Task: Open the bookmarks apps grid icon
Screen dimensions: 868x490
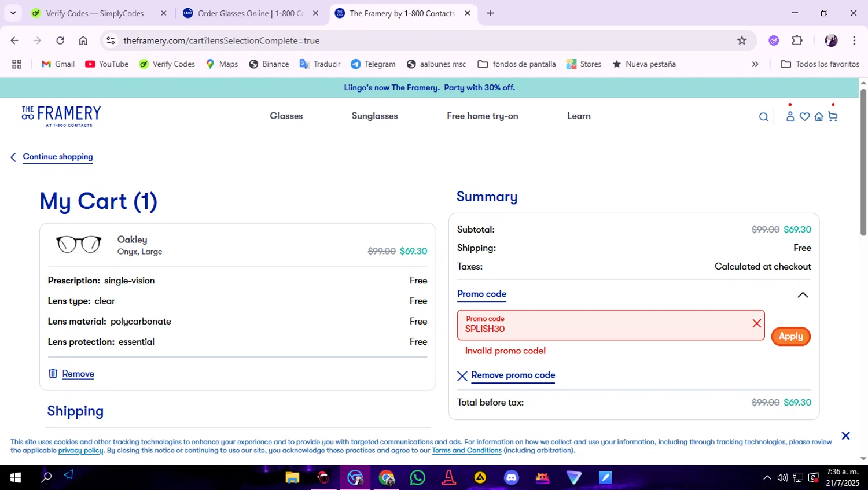Action: point(17,64)
